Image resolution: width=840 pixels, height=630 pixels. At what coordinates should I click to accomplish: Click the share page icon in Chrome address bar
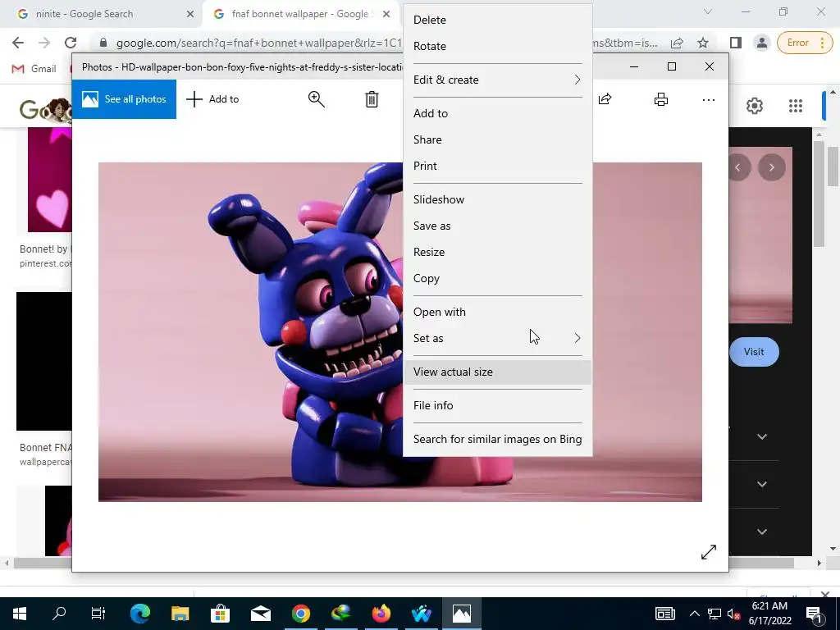677,43
